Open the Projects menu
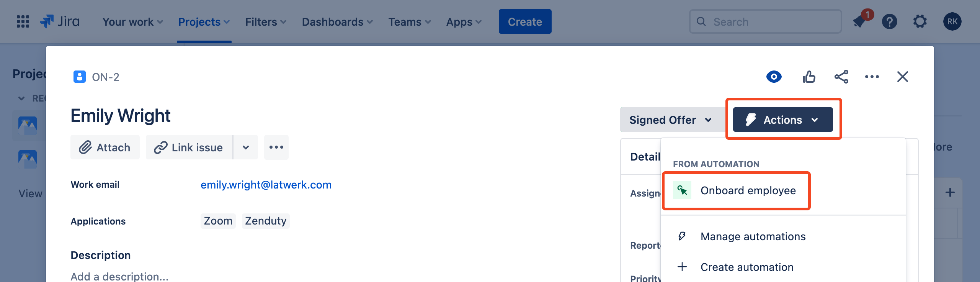 (x=204, y=22)
